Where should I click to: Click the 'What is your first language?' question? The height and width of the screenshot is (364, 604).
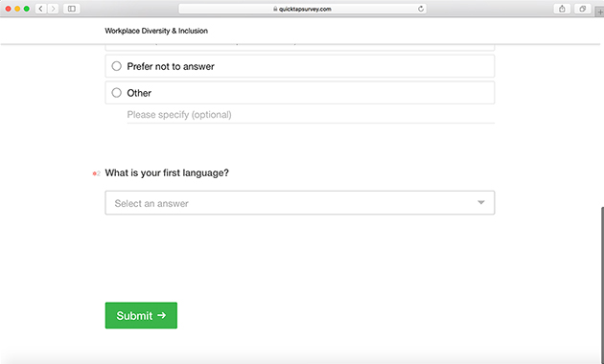point(167,172)
